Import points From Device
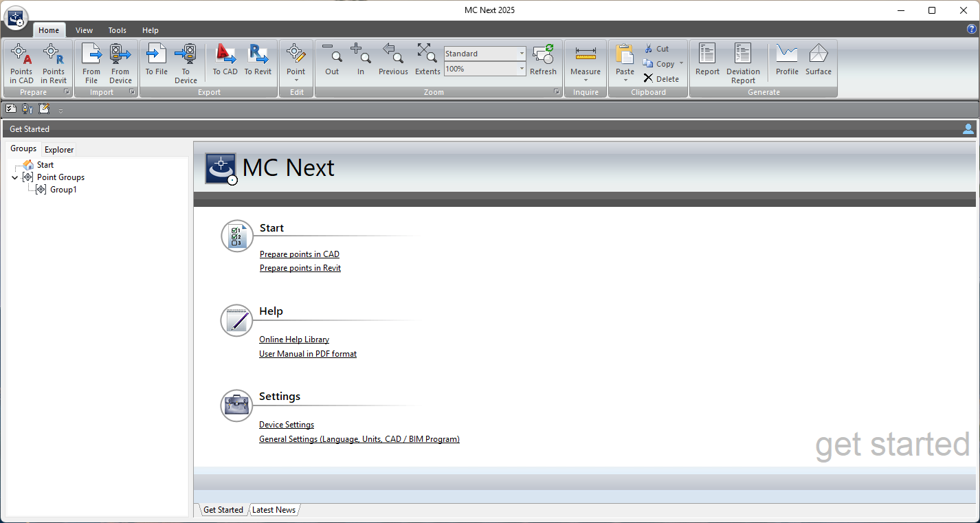The width and height of the screenshot is (980, 523). coord(120,63)
